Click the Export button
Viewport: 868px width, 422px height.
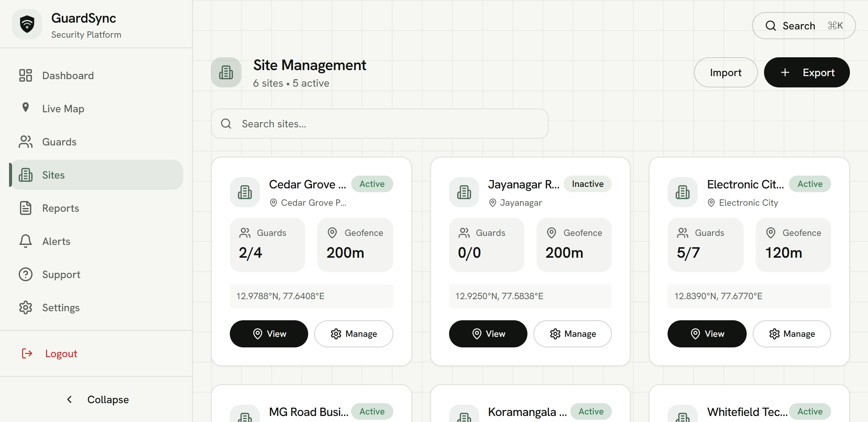[x=807, y=72]
